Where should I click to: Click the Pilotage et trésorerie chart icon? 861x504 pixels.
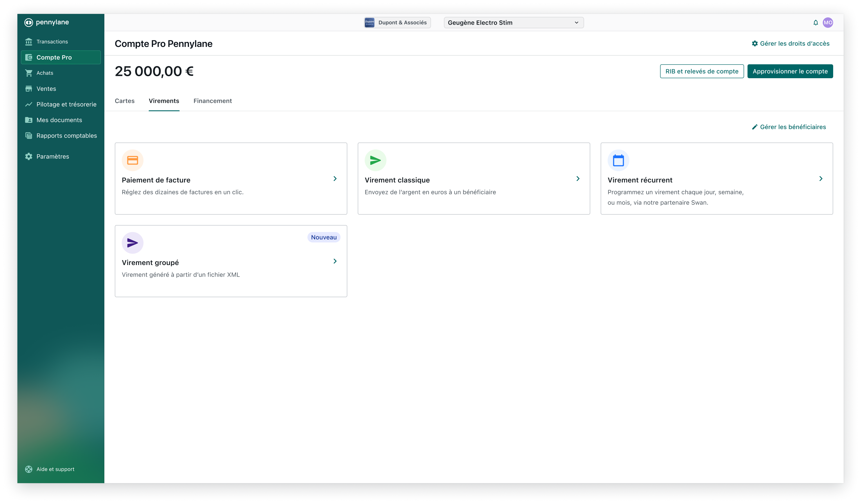(29, 105)
